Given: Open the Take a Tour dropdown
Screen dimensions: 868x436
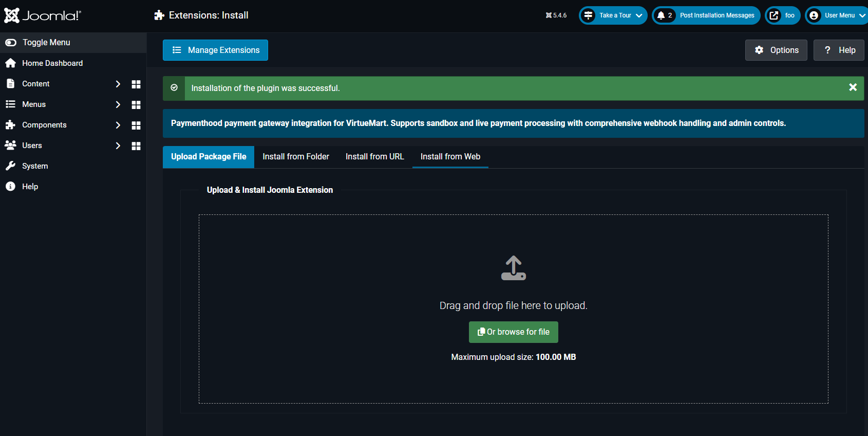Looking at the screenshot, I should 613,15.
